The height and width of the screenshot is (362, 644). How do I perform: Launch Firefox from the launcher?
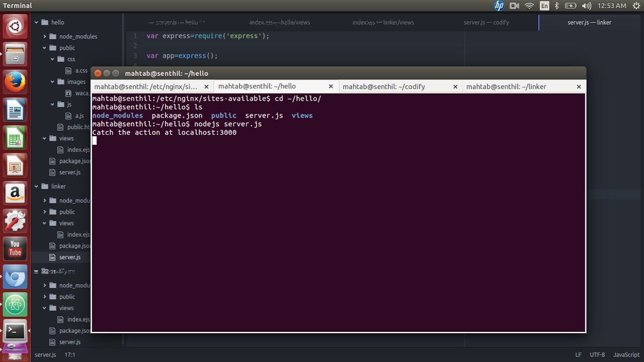(x=15, y=81)
